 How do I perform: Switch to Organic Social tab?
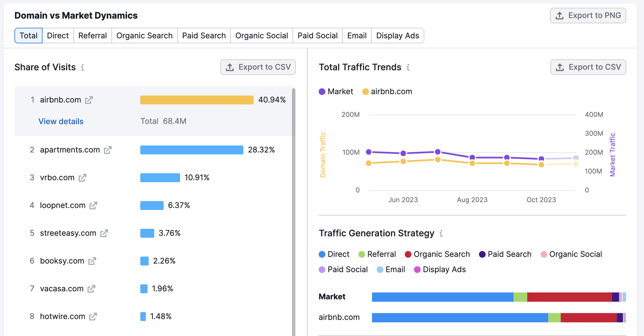point(262,35)
